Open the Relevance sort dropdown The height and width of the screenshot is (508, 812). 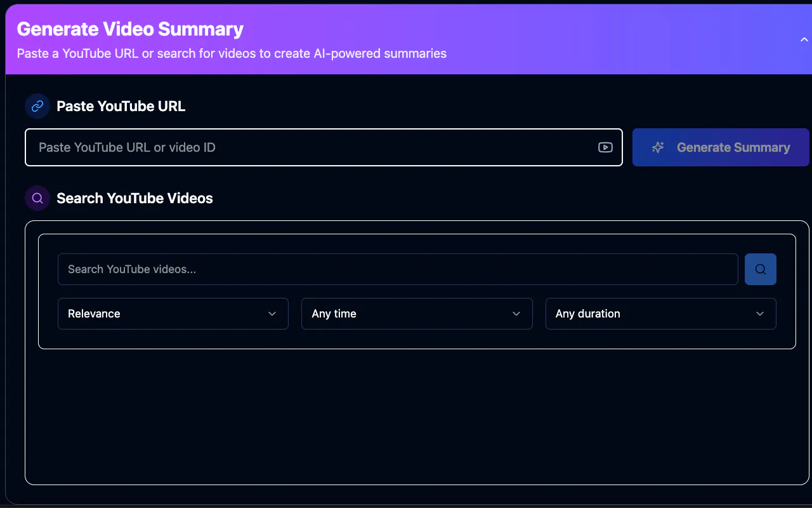coord(173,314)
